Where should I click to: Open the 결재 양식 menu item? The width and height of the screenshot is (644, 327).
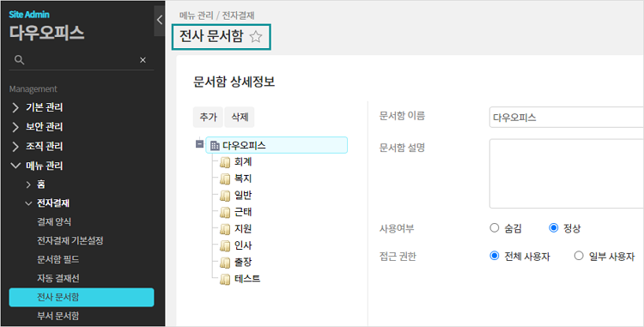point(54,222)
